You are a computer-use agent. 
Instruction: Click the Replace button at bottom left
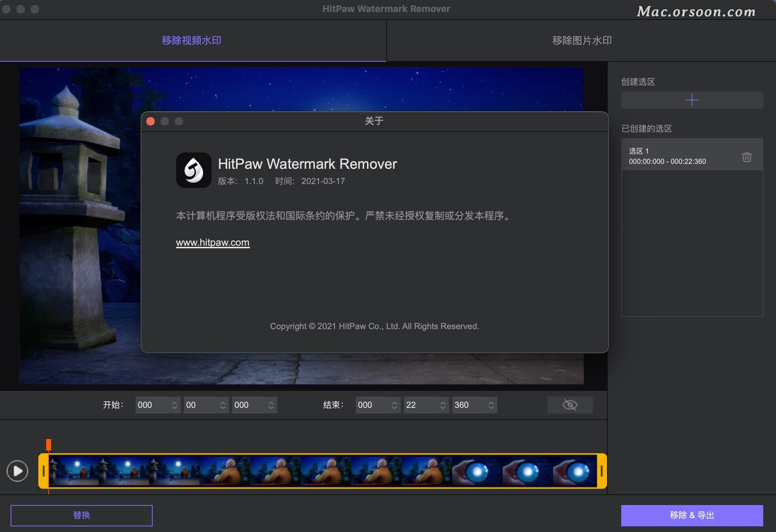pyautogui.click(x=81, y=515)
